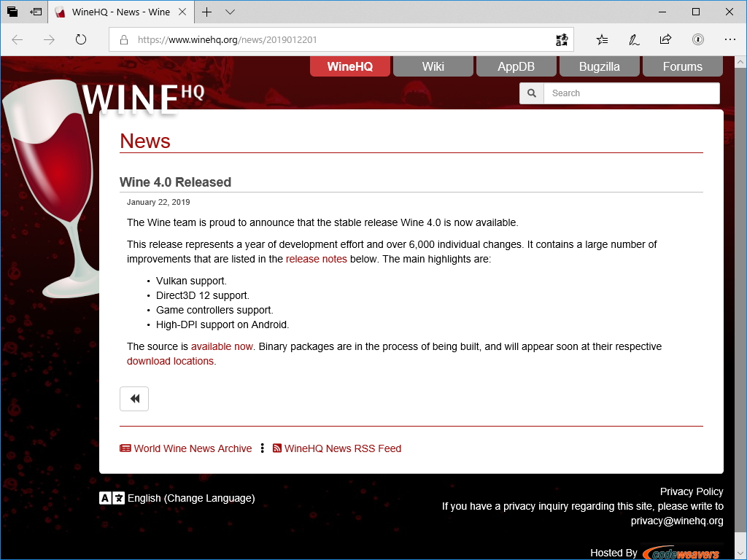Open the Settings and more ellipsis menu
This screenshot has height=560, width=747.
(x=730, y=39)
